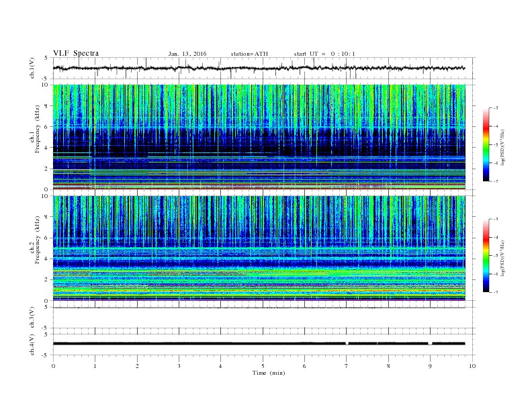The width and height of the screenshot is (532, 411).
Task: Click the "-7" label on ch.2 color bar
Action: coord(496,292)
